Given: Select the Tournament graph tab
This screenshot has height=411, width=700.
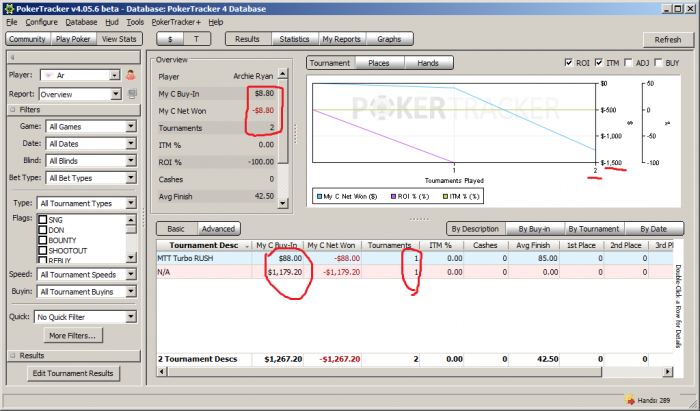Looking at the screenshot, I should pyautogui.click(x=330, y=63).
